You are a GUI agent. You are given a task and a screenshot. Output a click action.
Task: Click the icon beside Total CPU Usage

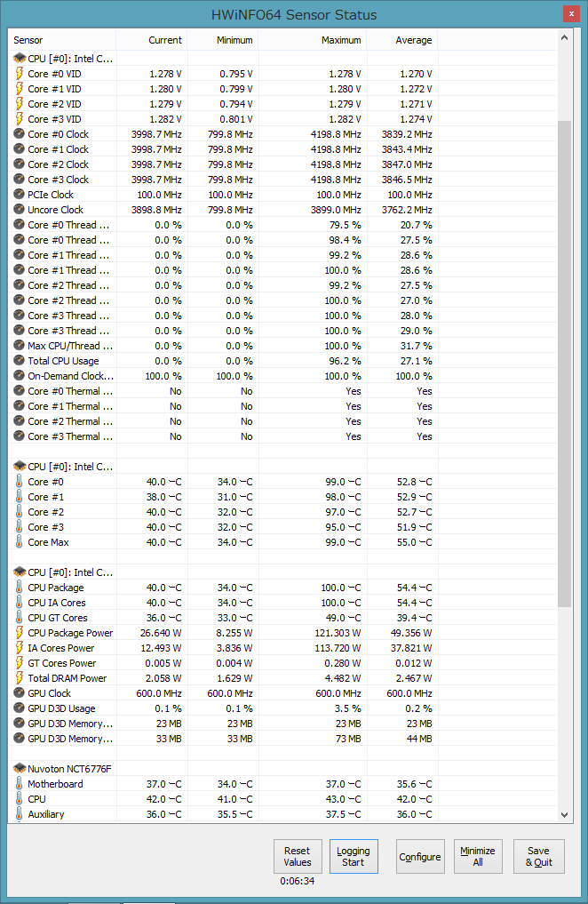pyautogui.click(x=19, y=360)
